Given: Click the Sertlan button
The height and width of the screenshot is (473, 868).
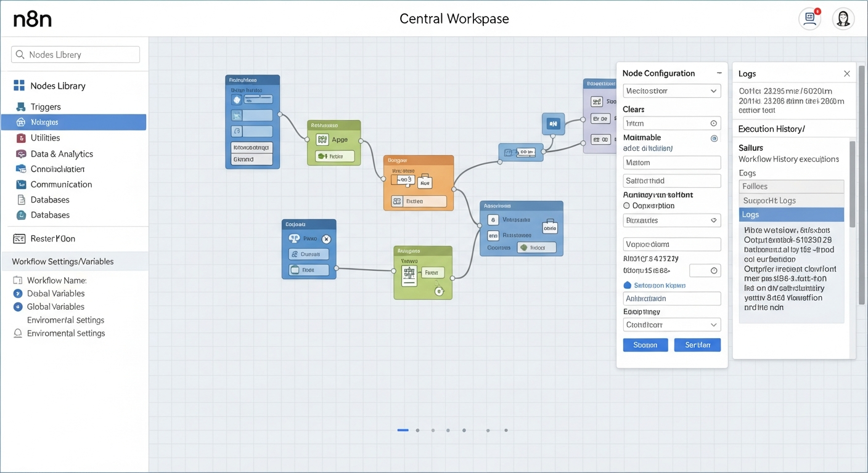Looking at the screenshot, I should coord(697,345).
